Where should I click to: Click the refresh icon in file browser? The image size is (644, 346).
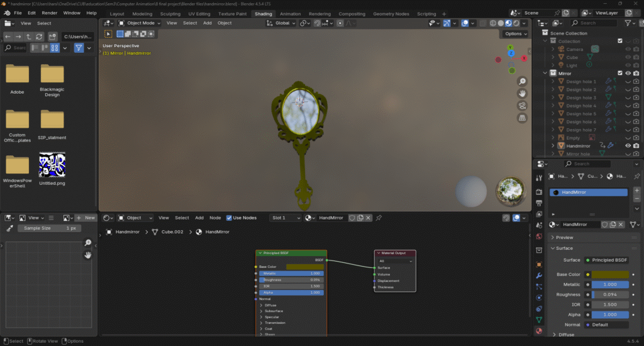point(40,36)
